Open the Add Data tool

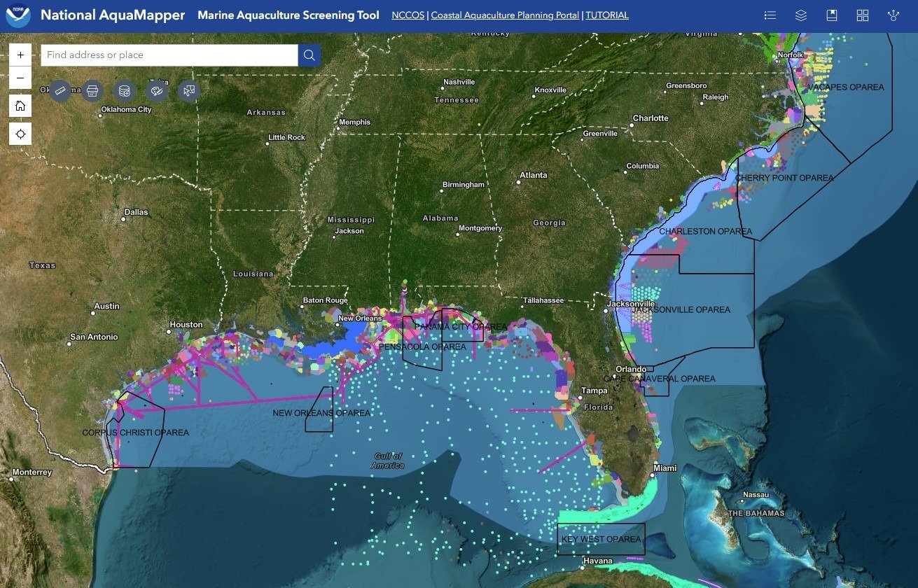click(x=125, y=90)
